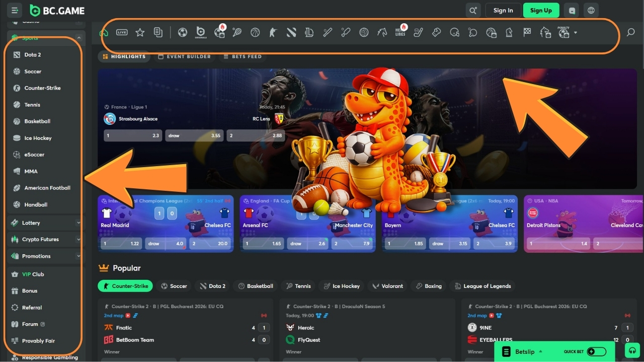Viewport: 644px width, 362px height.
Task: Expand the Promotions sidebar section
Action: click(x=78, y=256)
